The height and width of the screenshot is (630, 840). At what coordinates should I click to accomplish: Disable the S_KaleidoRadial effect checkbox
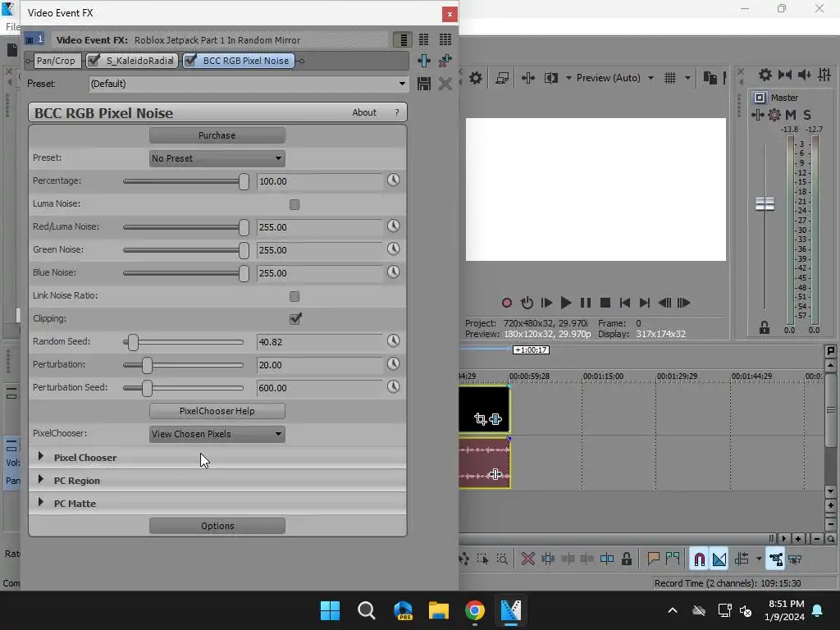94,61
